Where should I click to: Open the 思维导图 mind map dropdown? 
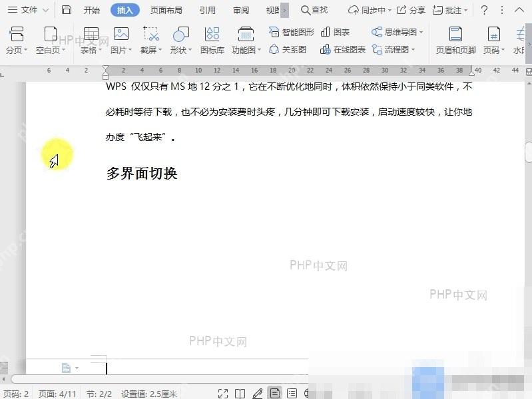tap(397, 32)
